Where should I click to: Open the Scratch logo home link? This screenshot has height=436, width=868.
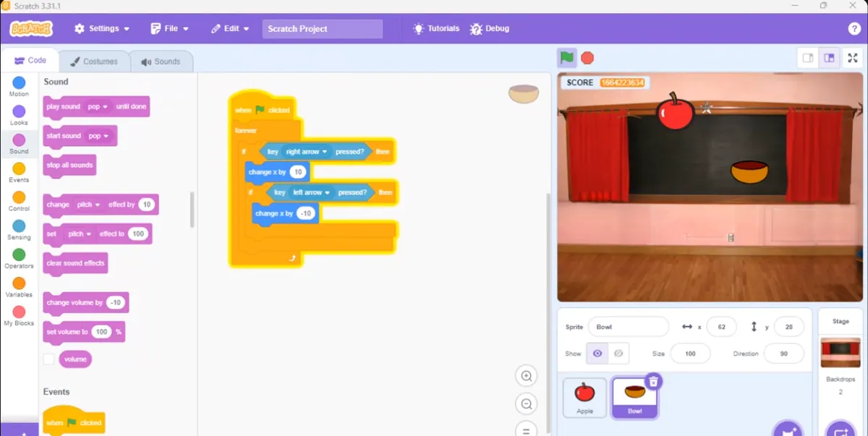pyautogui.click(x=31, y=29)
